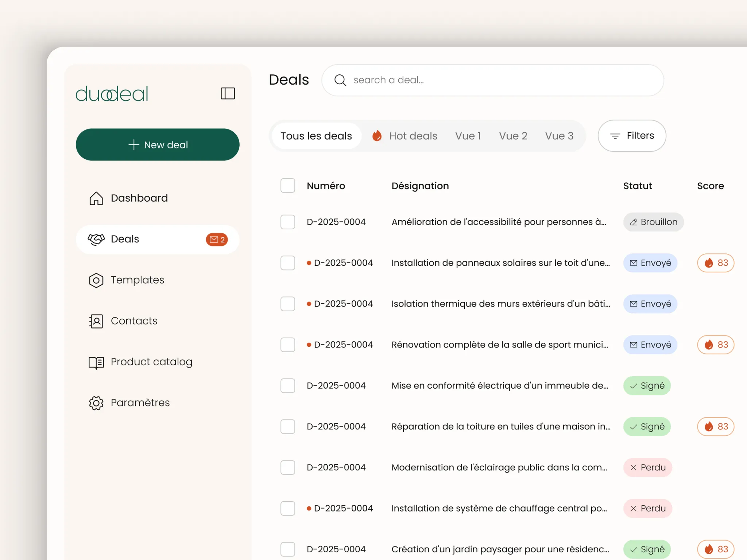Image resolution: width=747 pixels, height=560 pixels.
Task: Open deal Rénovation complète de la salle
Action: pyautogui.click(x=500, y=345)
